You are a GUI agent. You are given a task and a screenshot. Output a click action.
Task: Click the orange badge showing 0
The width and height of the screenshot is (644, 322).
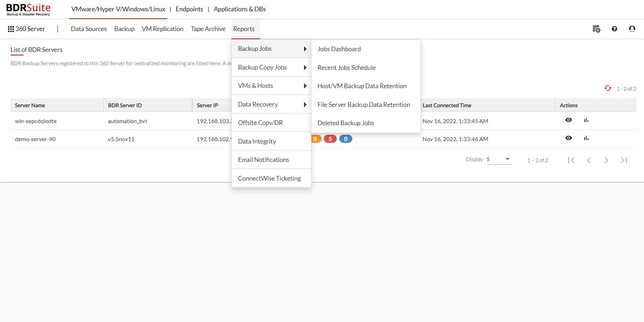pos(316,139)
